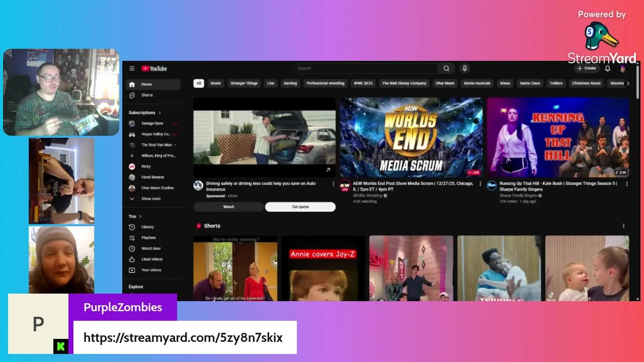Click the ad external-link arrow icon

(328, 170)
